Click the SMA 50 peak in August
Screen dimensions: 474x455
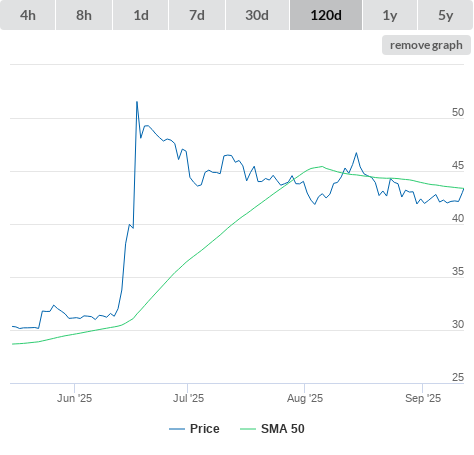[322, 166]
